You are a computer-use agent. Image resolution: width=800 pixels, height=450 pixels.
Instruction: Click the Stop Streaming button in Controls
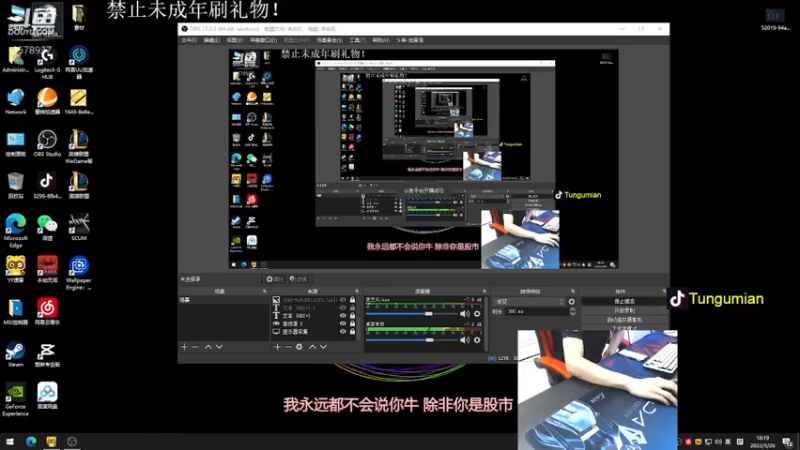(624, 301)
